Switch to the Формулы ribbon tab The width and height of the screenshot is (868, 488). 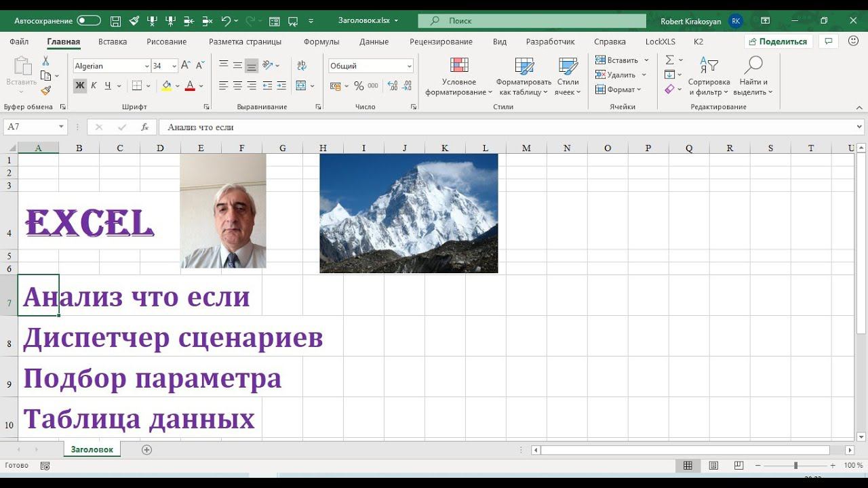click(321, 41)
